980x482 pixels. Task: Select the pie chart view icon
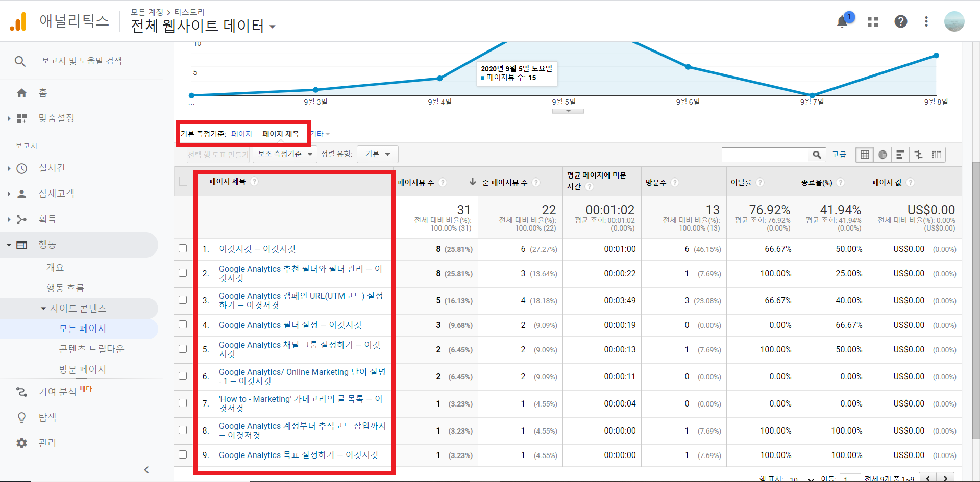[883, 155]
